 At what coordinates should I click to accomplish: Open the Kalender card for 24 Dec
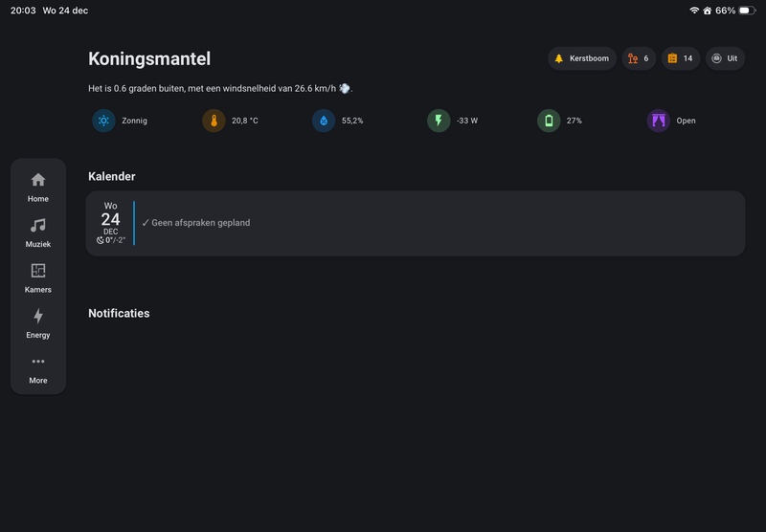coord(416,223)
